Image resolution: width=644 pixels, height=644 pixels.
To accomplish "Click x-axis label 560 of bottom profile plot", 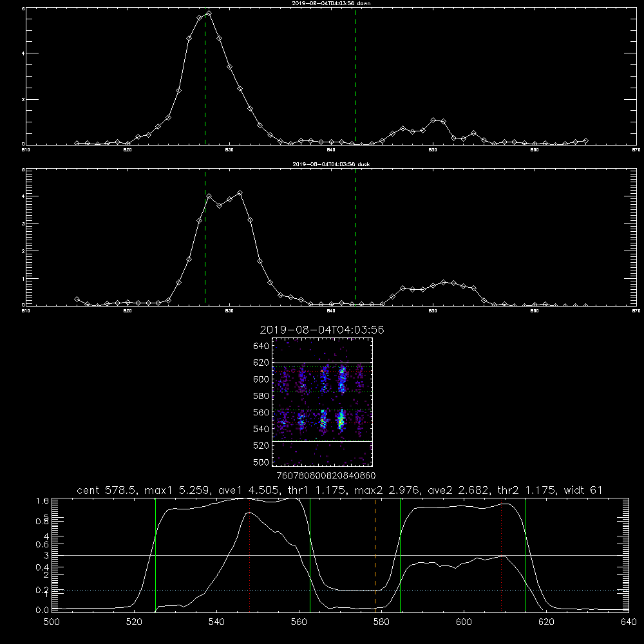I will tap(299, 622).
